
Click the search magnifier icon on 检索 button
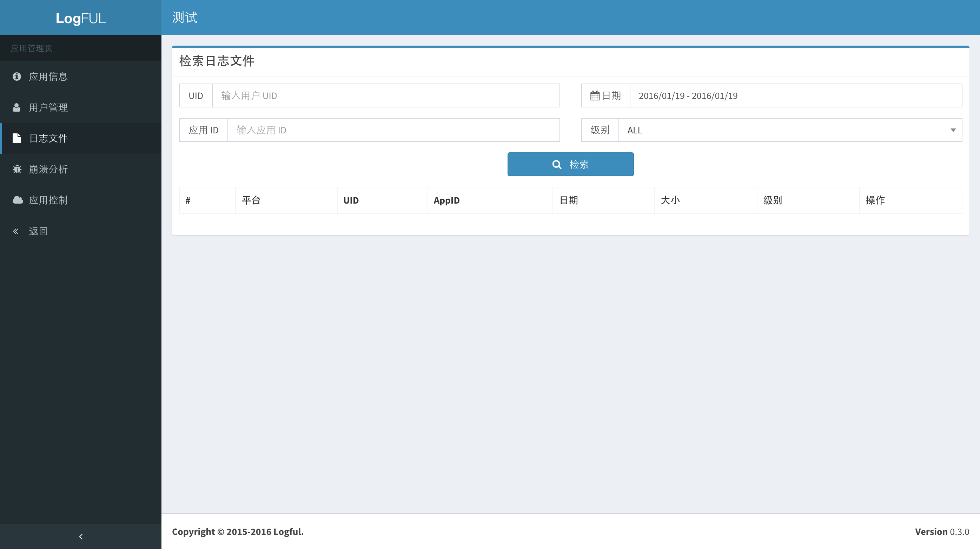[x=557, y=164]
